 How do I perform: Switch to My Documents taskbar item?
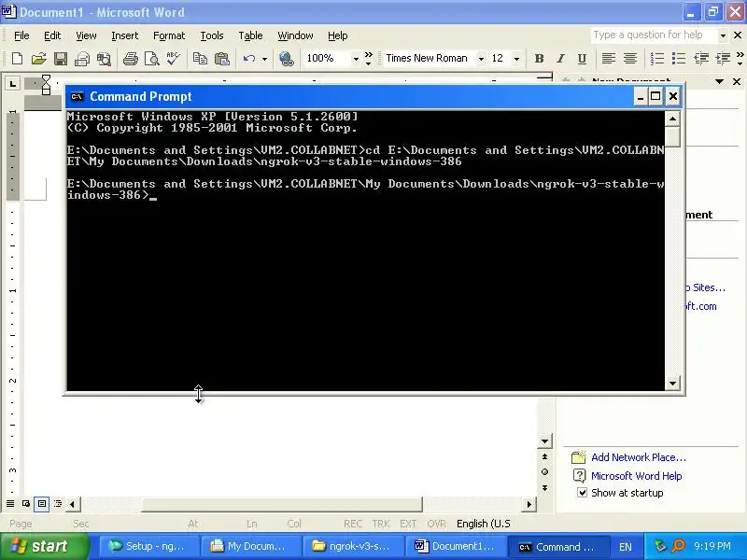251,546
